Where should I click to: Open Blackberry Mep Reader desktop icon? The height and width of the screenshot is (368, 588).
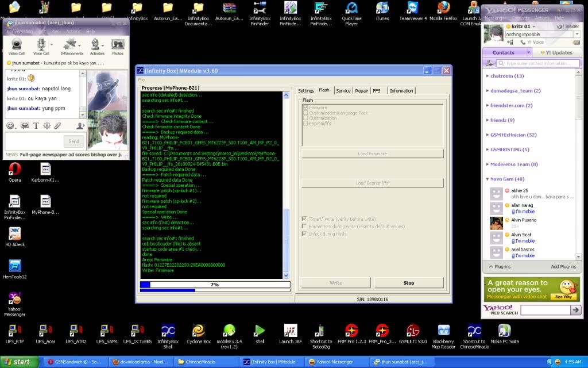coord(443,336)
